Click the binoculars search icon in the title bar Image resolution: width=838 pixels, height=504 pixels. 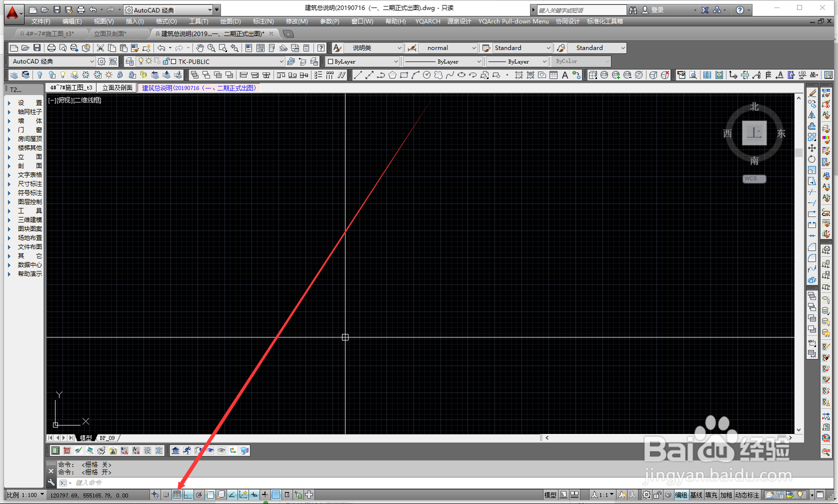633,10
